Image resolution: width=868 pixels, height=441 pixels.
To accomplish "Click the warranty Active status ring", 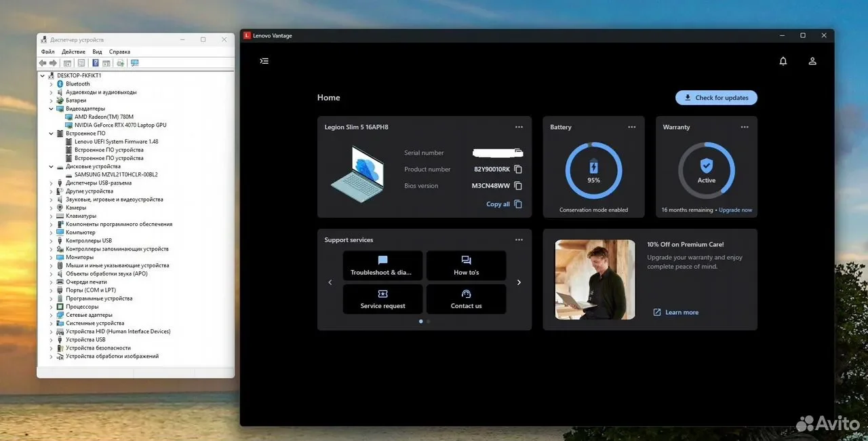I will [707, 170].
